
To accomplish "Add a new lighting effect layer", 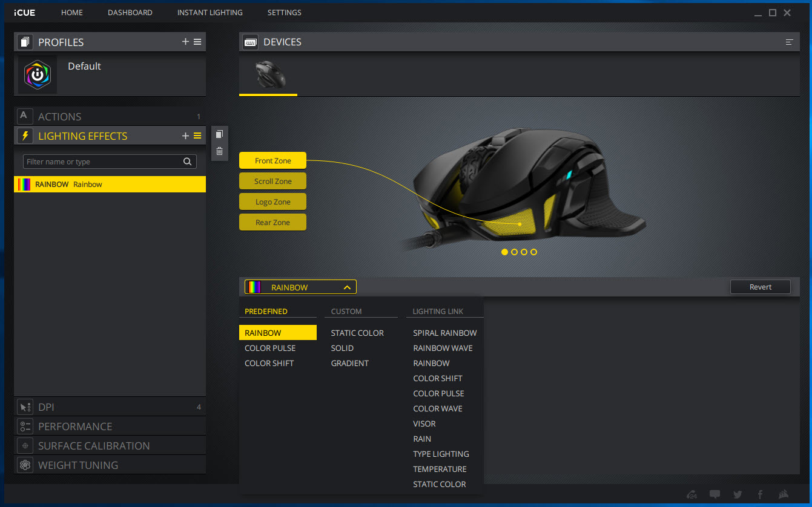I will (185, 136).
